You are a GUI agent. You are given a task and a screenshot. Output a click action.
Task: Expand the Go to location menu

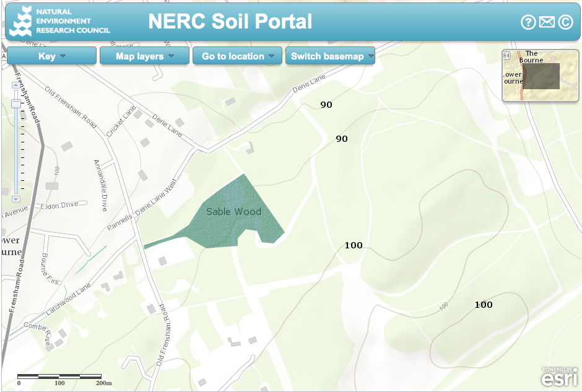pyautogui.click(x=237, y=56)
